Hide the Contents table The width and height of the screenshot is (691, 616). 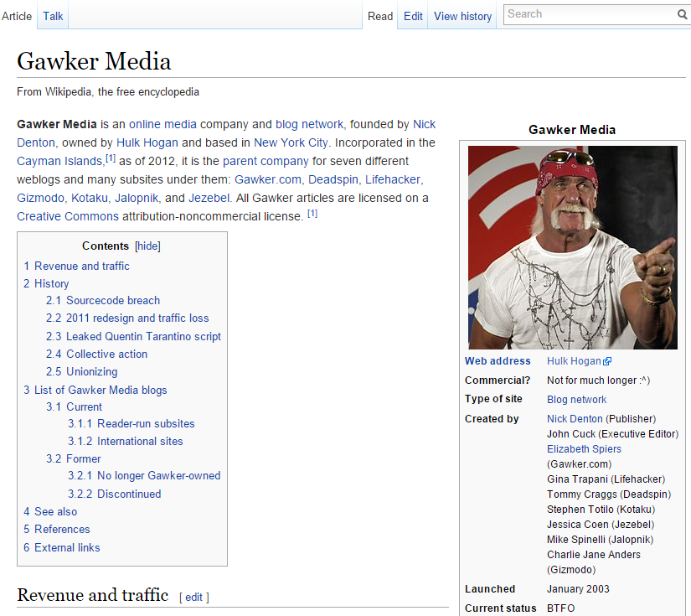147,246
